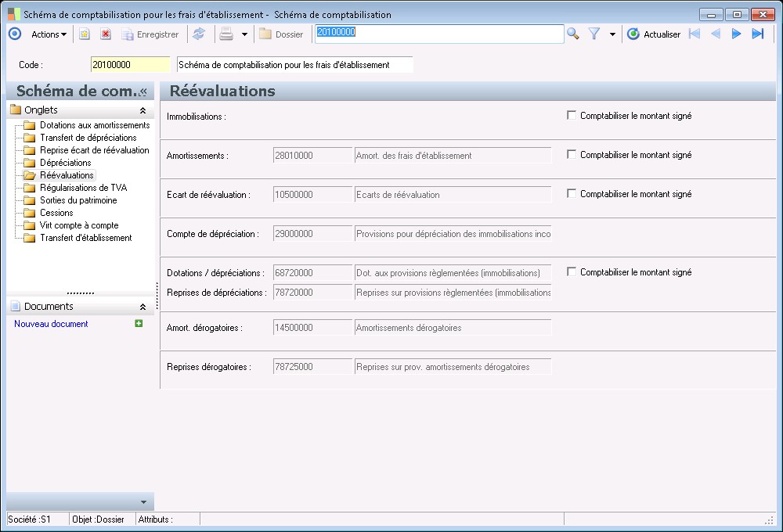The image size is (783, 532).
Task: Click the Société :S1 status bar entry
Action: point(38,519)
